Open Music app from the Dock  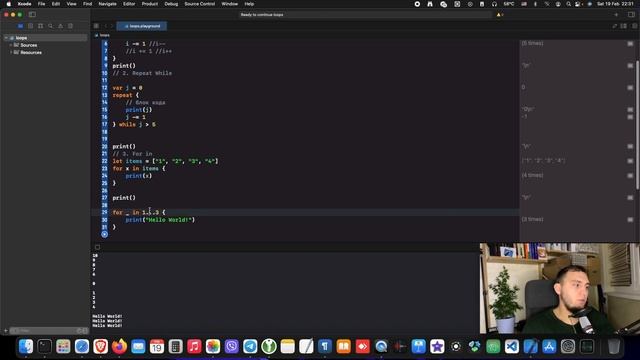click(194, 347)
